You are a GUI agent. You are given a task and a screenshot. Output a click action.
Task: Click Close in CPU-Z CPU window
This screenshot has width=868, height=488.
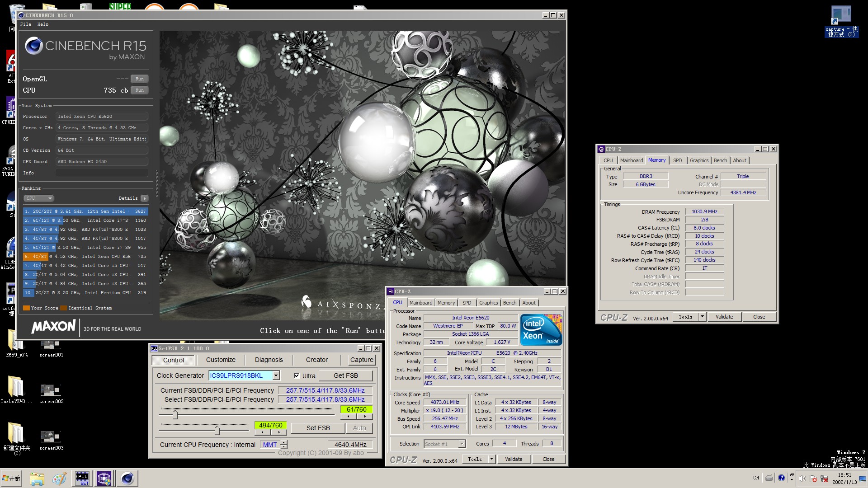548,459
